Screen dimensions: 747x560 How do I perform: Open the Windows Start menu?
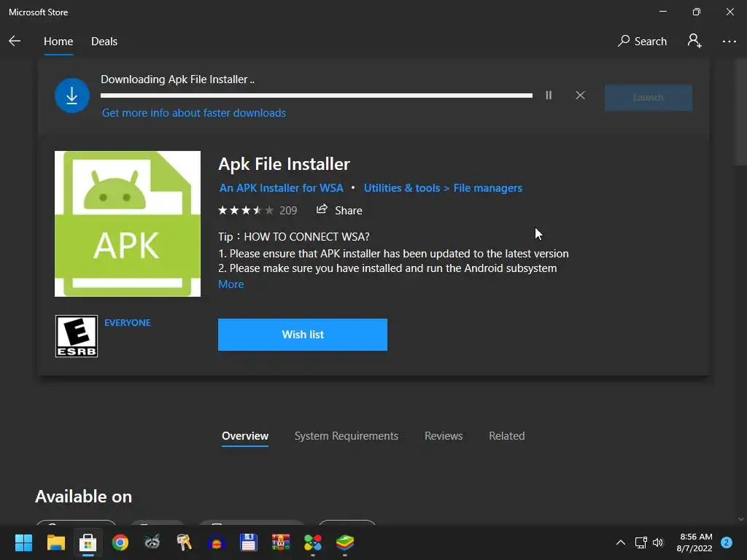click(x=23, y=542)
